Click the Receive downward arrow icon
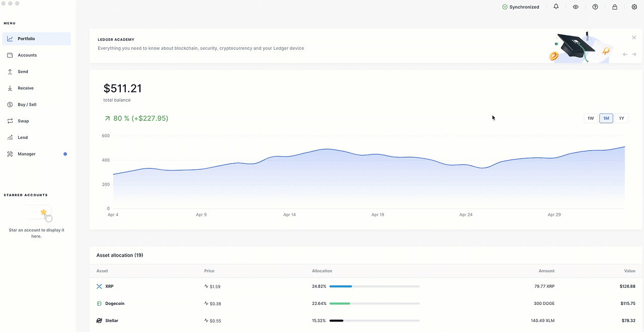 click(x=10, y=88)
